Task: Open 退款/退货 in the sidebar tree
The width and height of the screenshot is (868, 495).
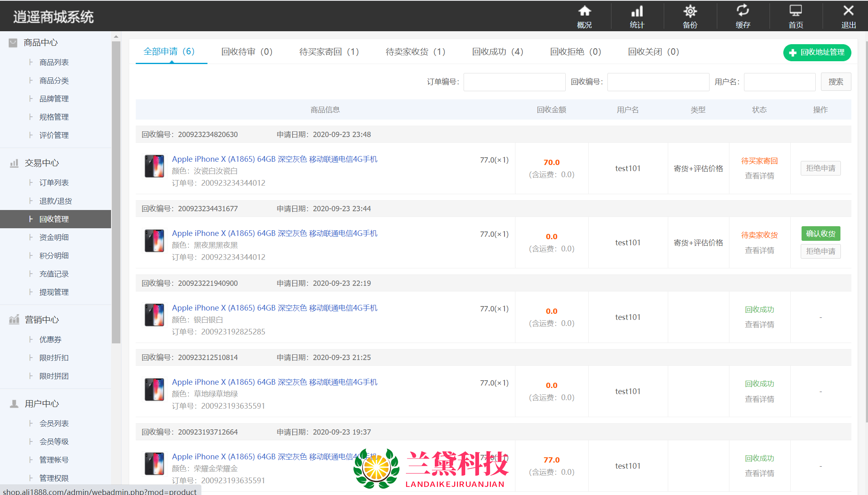Action: pos(56,201)
